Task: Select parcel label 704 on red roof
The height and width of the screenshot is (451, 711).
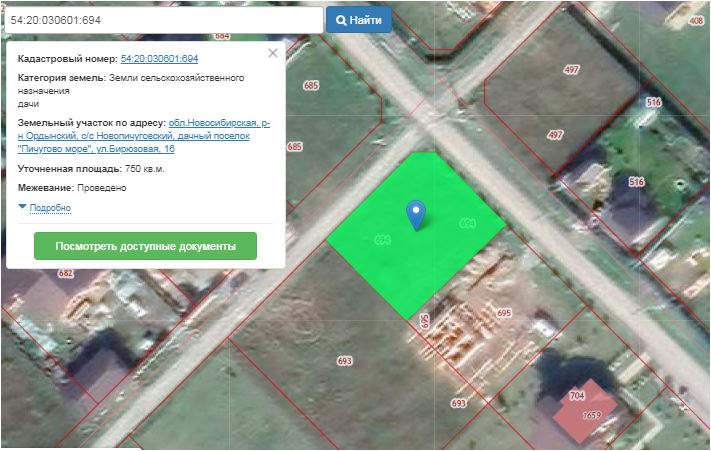Action: pyautogui.click(x=577, y=396)
